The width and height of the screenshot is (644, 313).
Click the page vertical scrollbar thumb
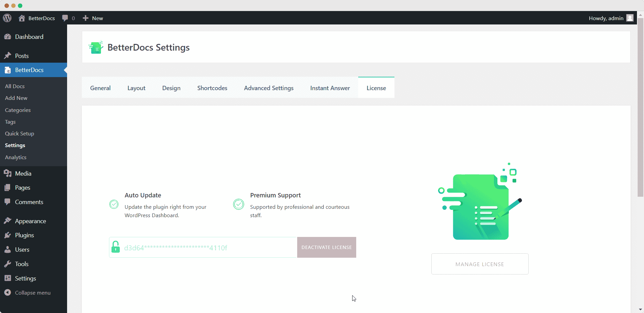640,107
